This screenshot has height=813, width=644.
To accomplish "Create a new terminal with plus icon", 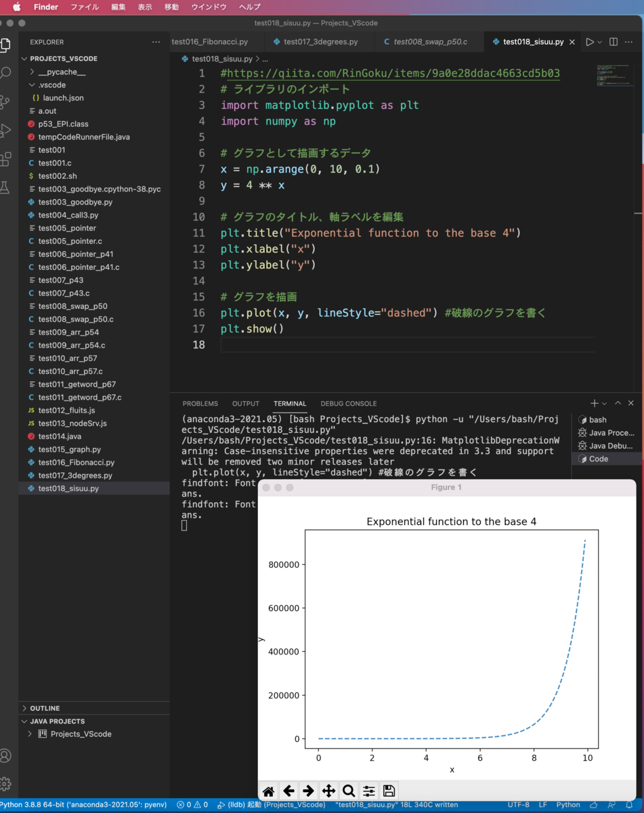I will pyautogui.click(x=594, y=403).
